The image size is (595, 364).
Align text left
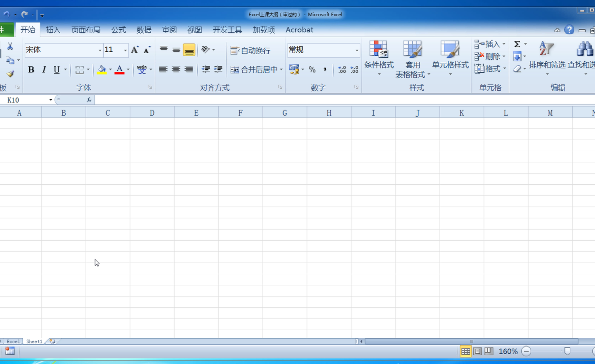click(x=163, y=69)
